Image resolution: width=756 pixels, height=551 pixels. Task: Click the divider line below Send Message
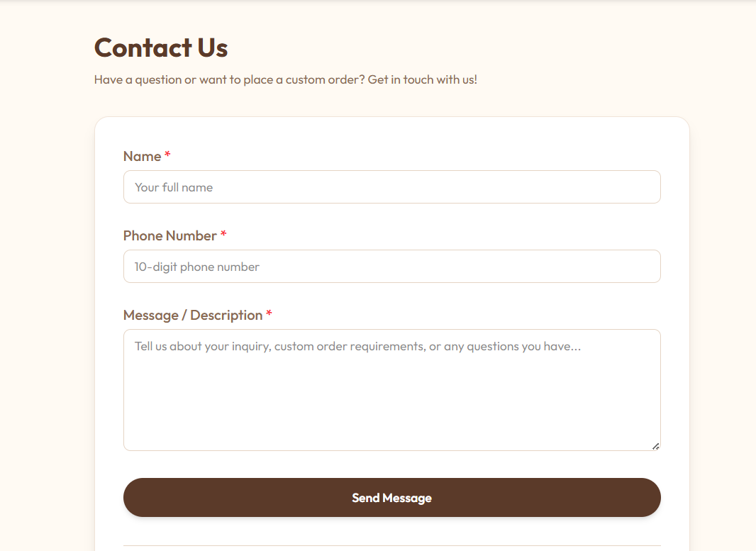point(392,545)
